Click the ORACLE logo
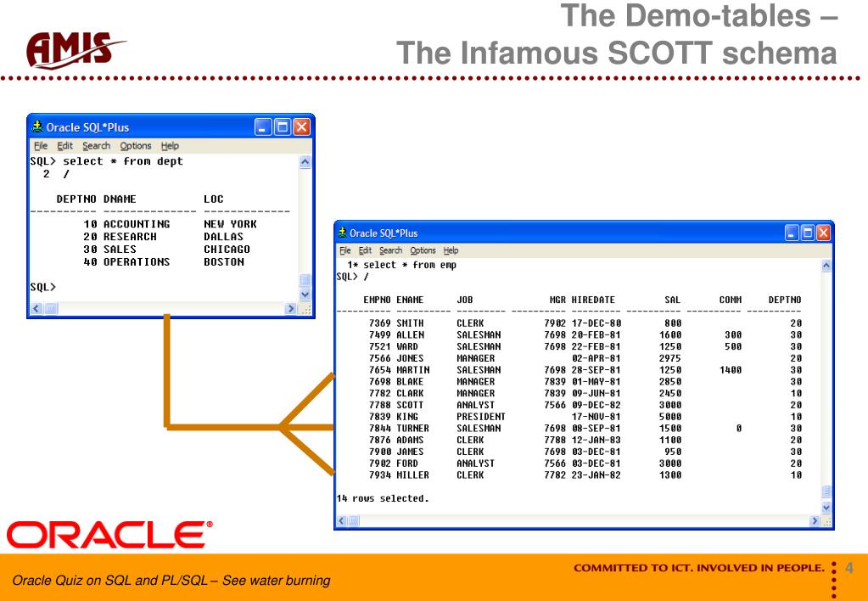This screenshot has height=601, width=868. [109, 535]
